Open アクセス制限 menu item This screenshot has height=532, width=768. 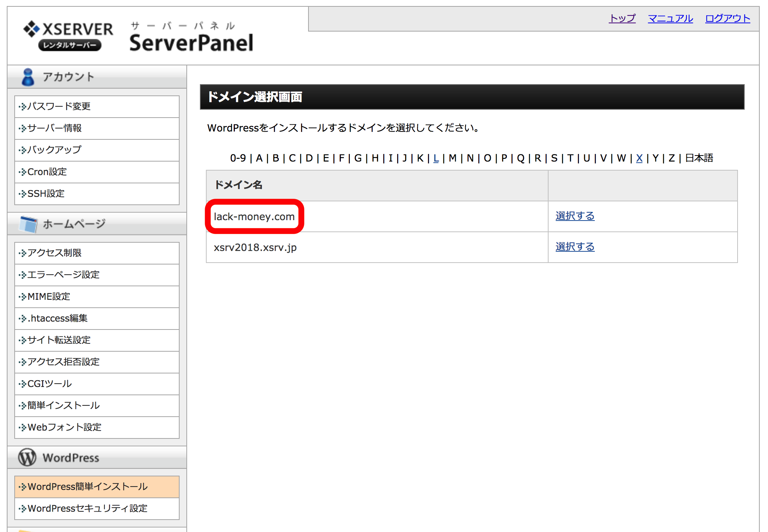click(97, 253)
